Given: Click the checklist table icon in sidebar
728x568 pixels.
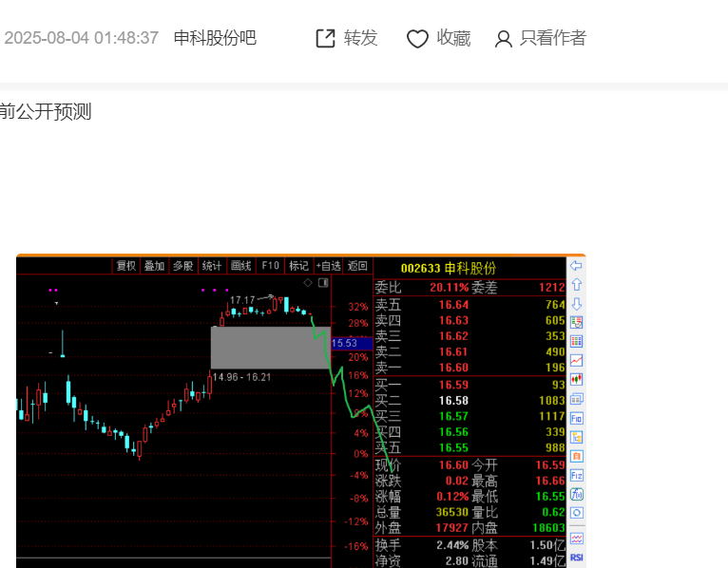Looking at the screenshot, I should point(576,323).
